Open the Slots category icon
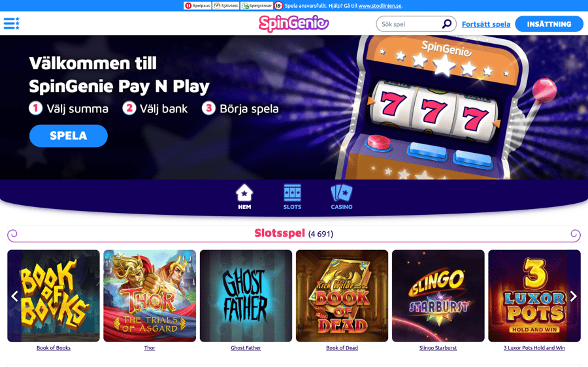Image resolution: width=588 pixels, height=367 pixels. (x=292, y=197)
